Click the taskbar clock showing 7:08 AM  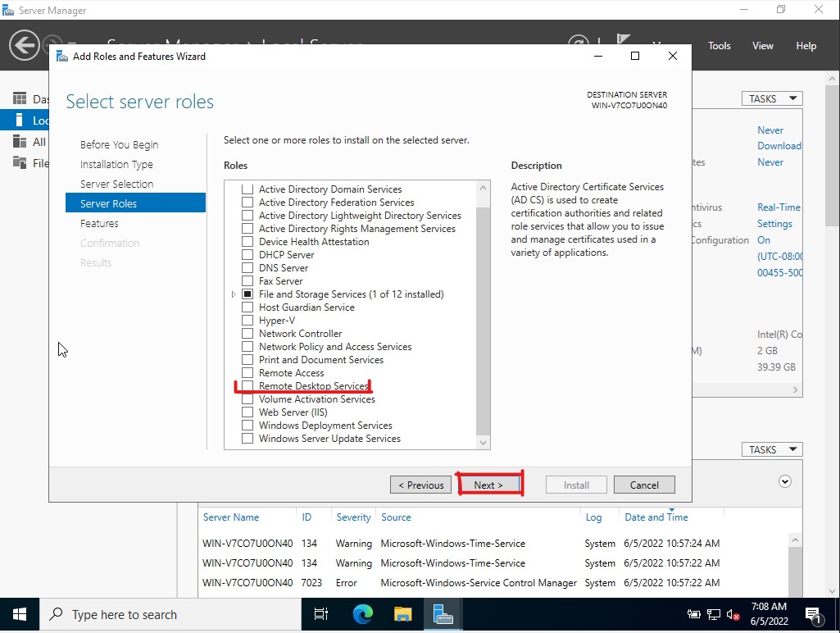769,613
